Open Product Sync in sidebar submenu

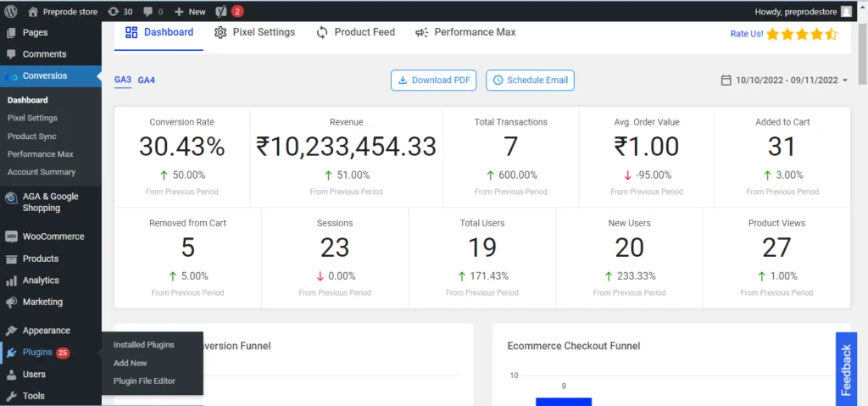point(32,136)
